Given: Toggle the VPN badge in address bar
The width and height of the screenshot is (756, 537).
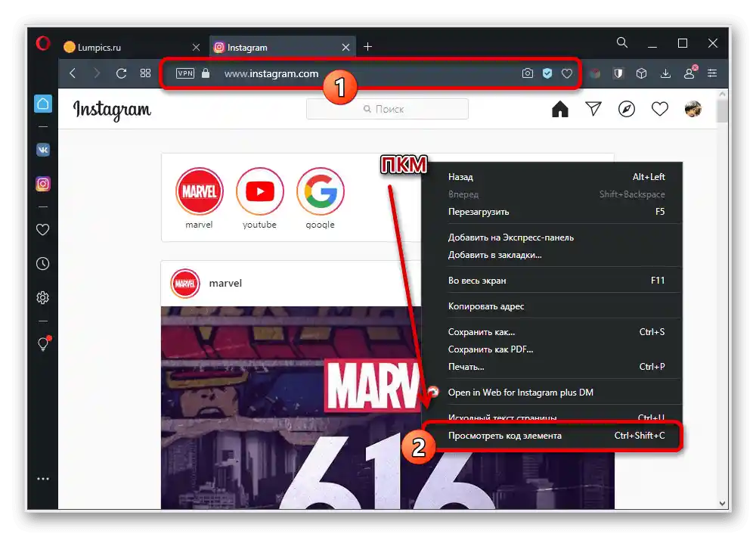Looking at the screenshot, I should (x=185, y=73).
